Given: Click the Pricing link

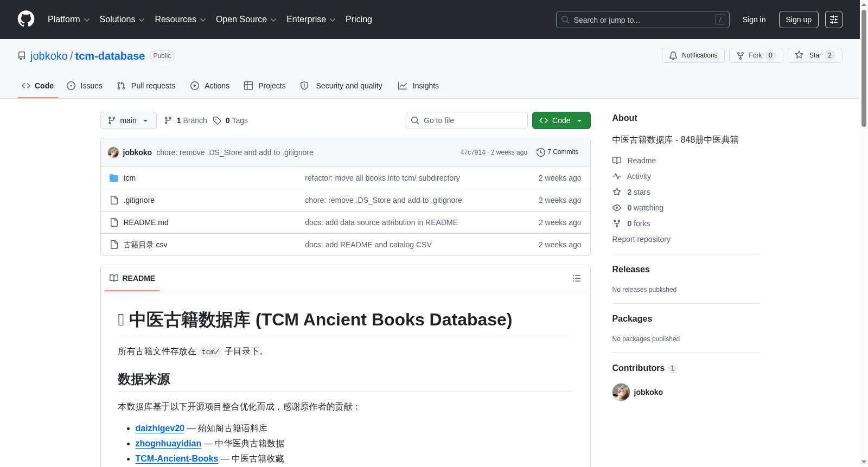Looking at the screenshot, I should point(359,20).
